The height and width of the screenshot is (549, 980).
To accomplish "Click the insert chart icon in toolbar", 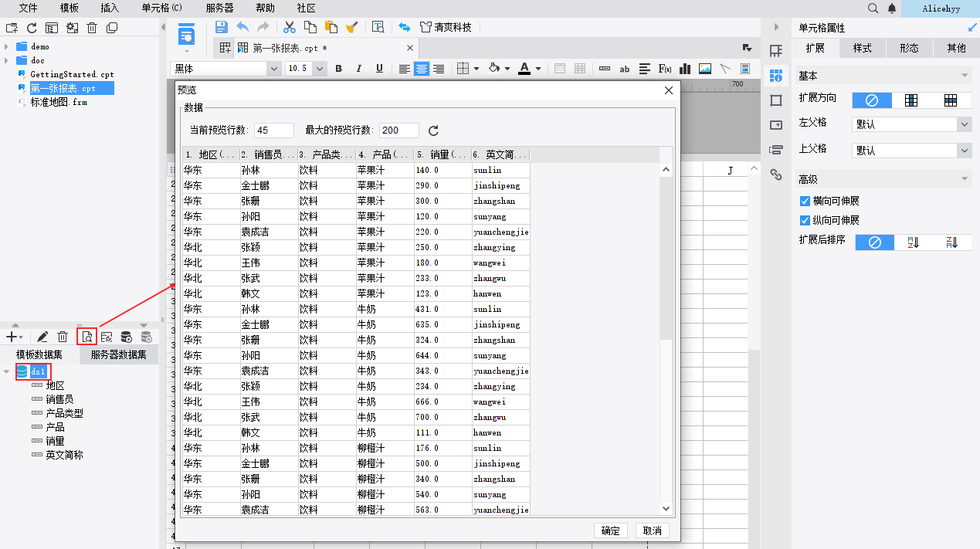I will 684,69.
